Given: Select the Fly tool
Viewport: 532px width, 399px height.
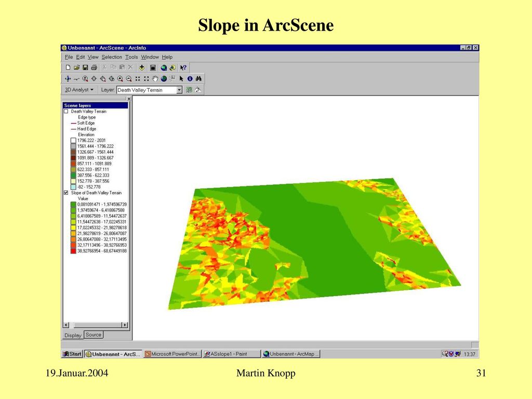Looking at the screenshot, I should point(76,79).
